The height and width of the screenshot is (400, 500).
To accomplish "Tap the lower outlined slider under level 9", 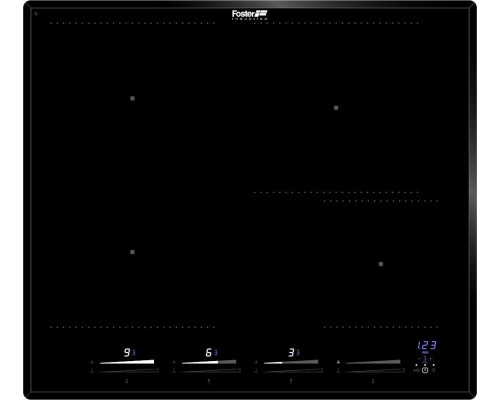I will [127, 370].
